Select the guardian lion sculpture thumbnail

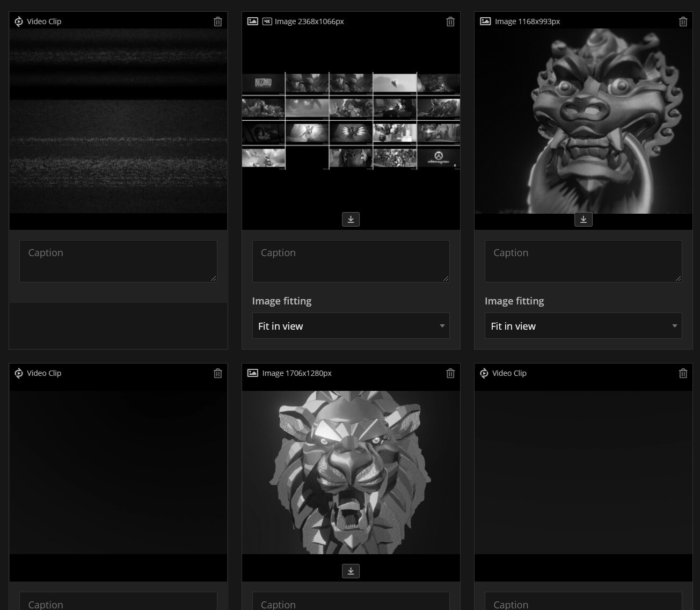[x=584, y=121]
